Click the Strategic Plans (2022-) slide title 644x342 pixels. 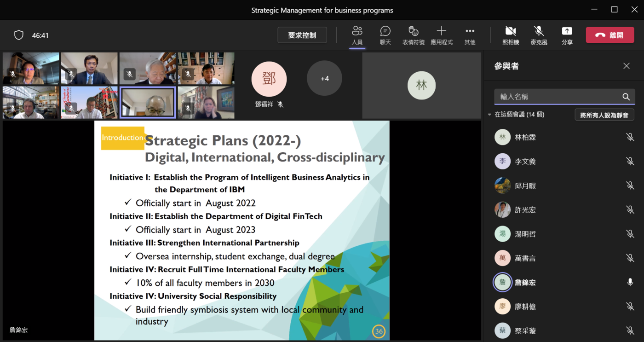(223, 140)
